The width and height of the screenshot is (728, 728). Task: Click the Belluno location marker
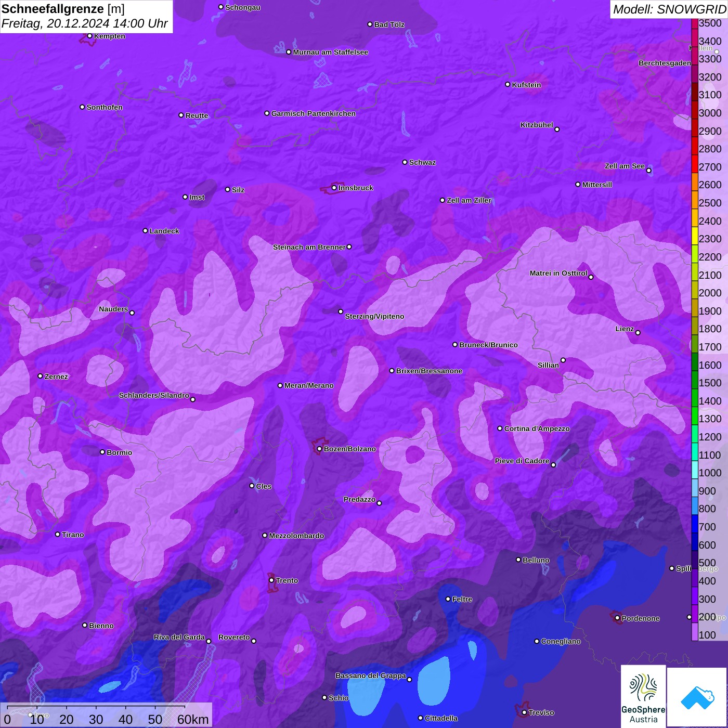tap(518, 560)
